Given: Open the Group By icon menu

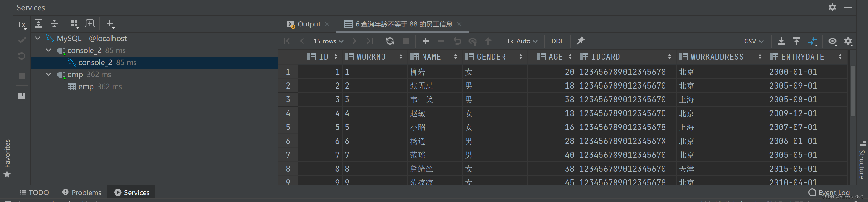Looking at the screenshot, I should pos(74,23).
